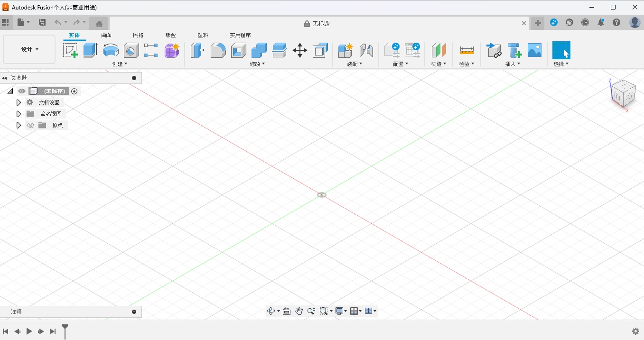The width and height of the screenshot is (644, 340).
Task: Expand the 文档设置 tree node
Action: point(19,102)
